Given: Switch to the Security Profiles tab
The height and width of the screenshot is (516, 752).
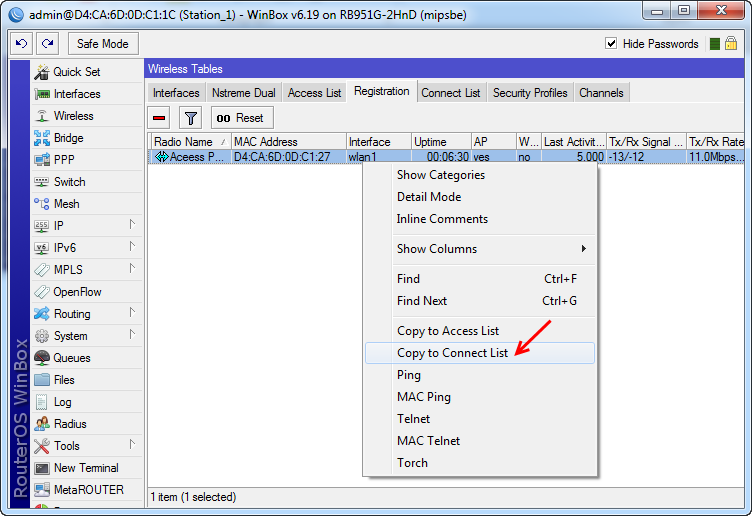Looking at the screenshot, I should pos(530,93).
